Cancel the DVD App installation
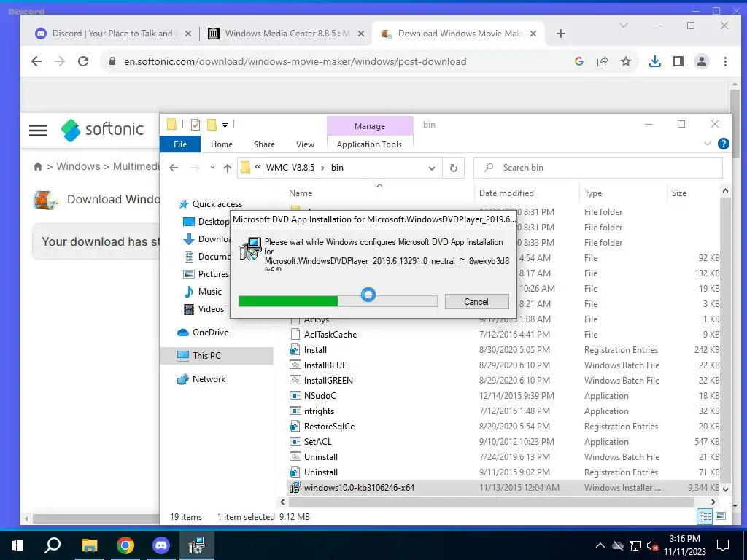747x560 pixels. (476, 301)
